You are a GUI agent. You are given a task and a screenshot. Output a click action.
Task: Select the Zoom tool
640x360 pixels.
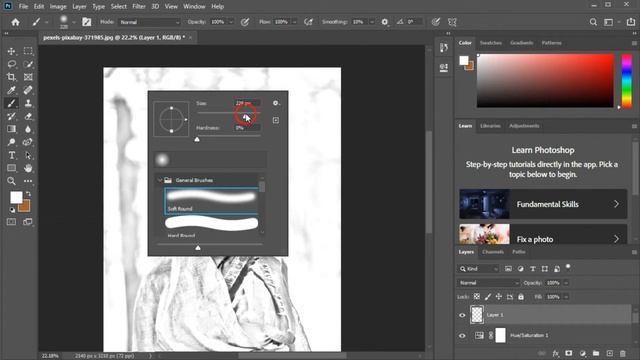pyautogui.click(x=11, y=181)
